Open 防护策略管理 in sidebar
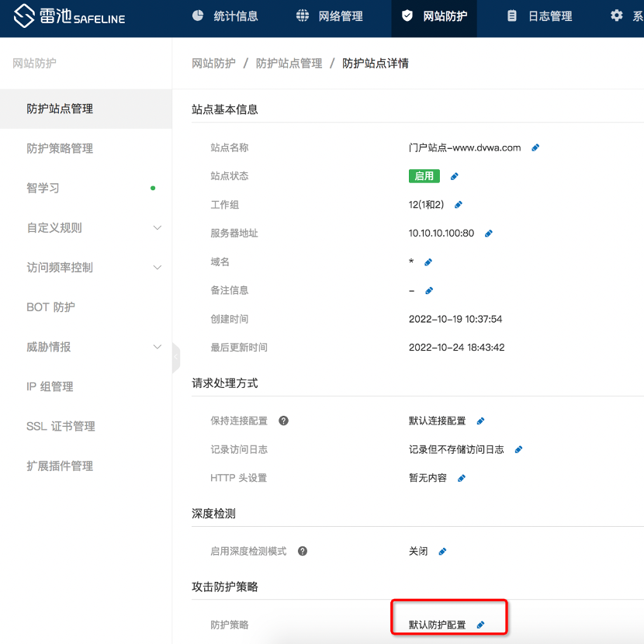The width and height of the screenshot is (644, 644). (60, 148)
